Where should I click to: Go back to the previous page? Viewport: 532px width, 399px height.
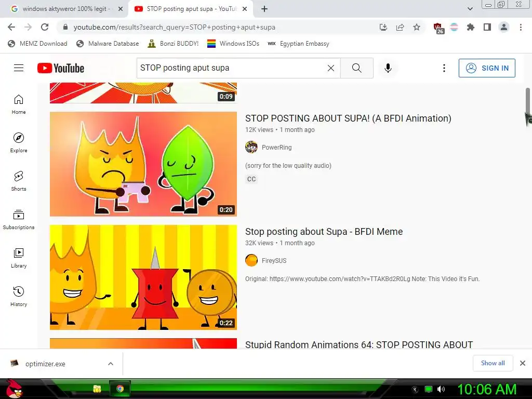point(11,27)
